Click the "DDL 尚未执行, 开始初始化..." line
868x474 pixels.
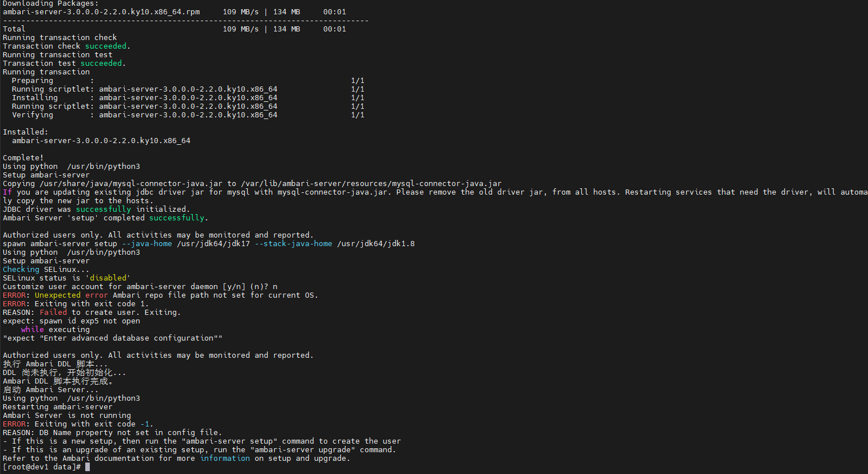click(x=64, y=373)
